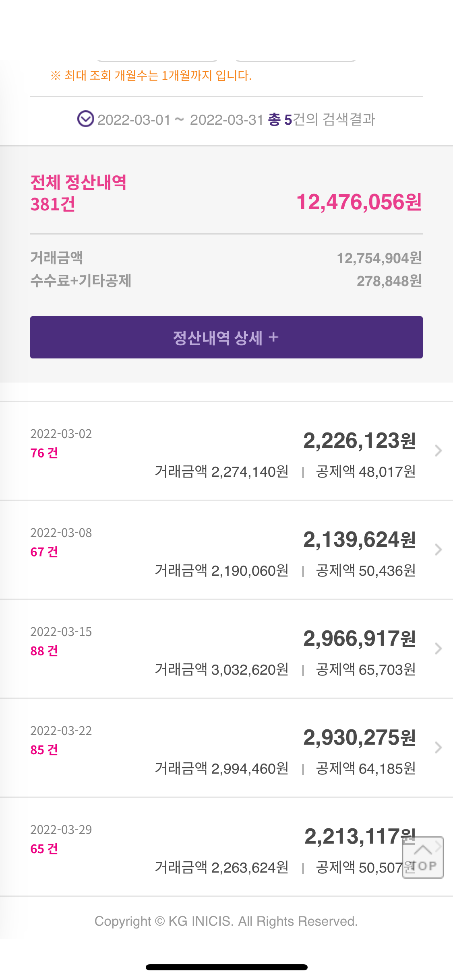This screenshot has height=980, width=453.
Task: Open details arrow for 2022-03-02 settlement
Action: pyautogui.click(x=438, y=451)
